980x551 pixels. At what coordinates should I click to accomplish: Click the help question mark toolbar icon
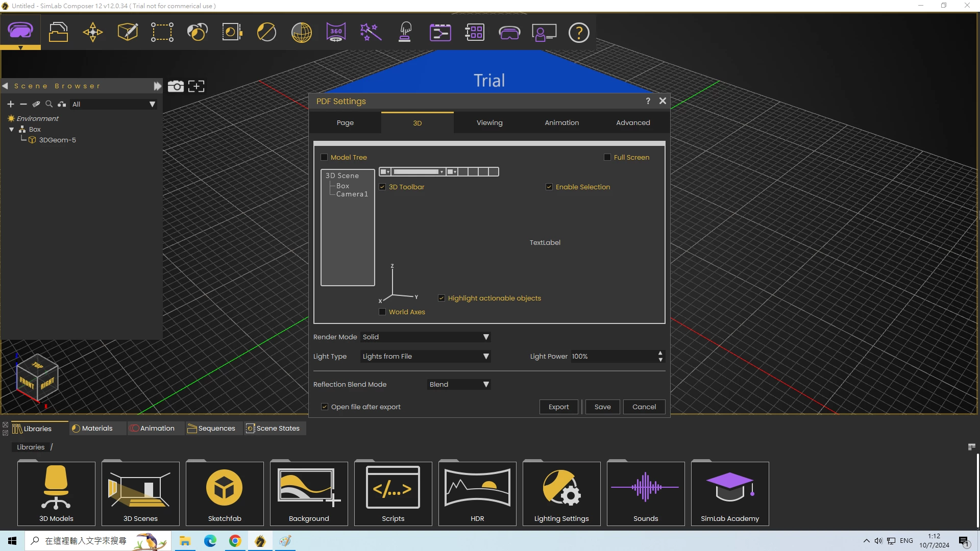click(579, 32)
